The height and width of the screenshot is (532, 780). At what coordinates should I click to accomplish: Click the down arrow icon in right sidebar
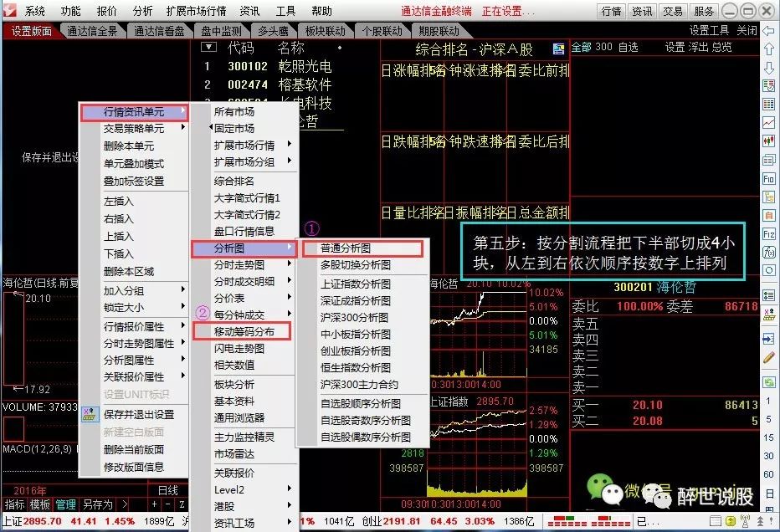pos(768,68)
